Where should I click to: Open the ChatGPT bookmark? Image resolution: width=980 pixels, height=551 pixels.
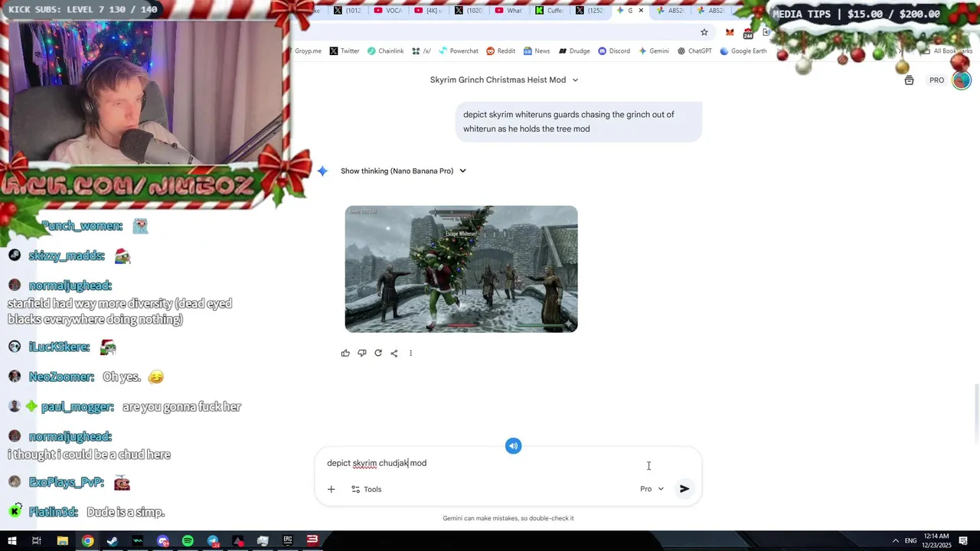point(694,51)
